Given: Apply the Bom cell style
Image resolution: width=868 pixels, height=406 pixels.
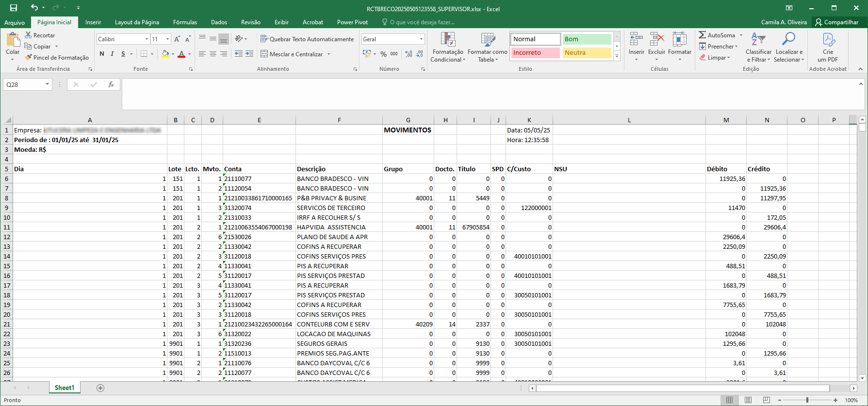Looking at the screenshot, I should [x=587, y=39].
